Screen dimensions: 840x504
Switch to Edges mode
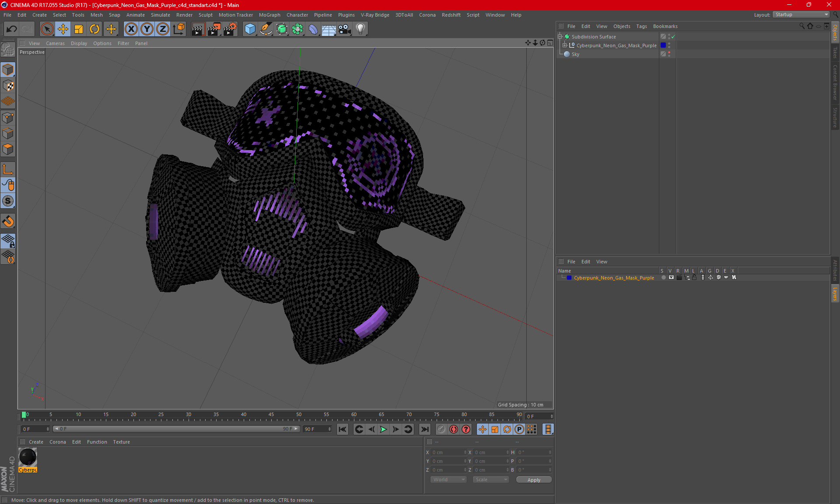pos(8,133)
